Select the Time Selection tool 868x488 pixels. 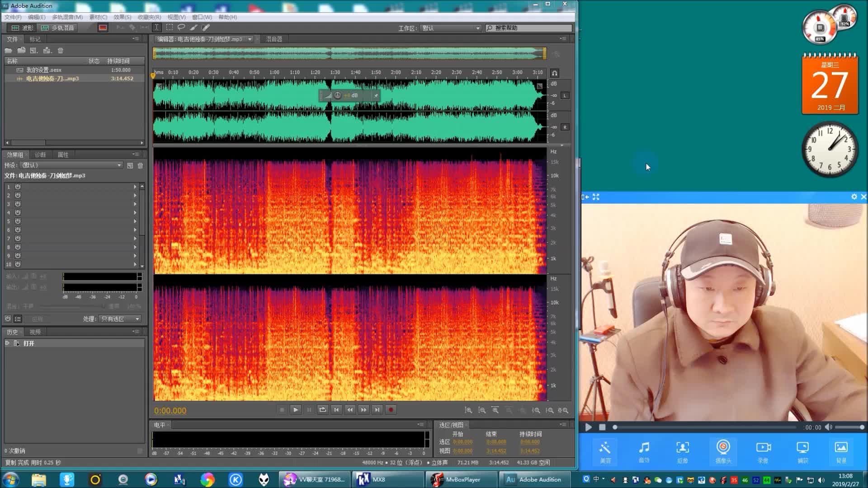tap(156, 28)
